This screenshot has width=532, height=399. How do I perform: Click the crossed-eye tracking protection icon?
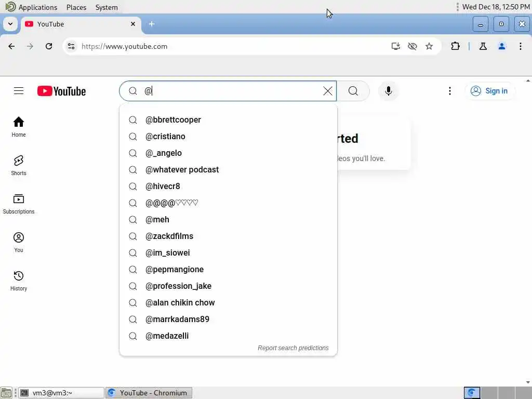[x=412, y=46]
